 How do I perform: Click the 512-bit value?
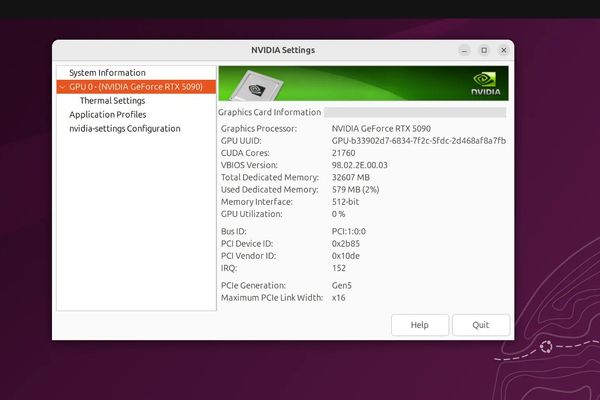(345, 202)
